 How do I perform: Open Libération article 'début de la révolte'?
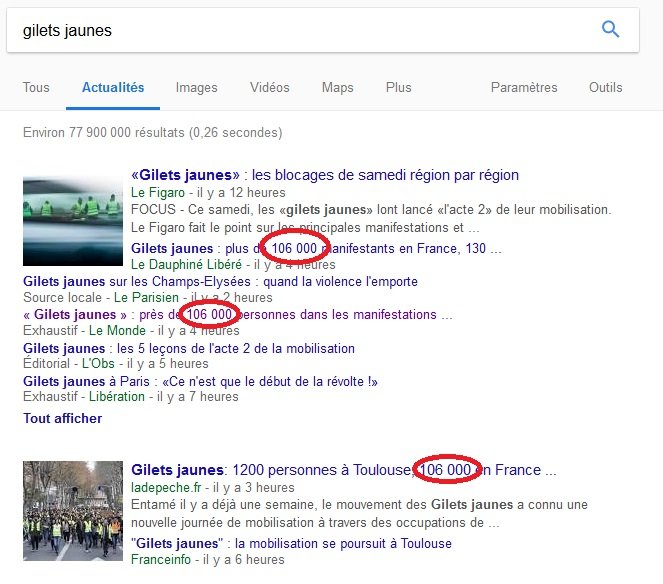point(200,381)
